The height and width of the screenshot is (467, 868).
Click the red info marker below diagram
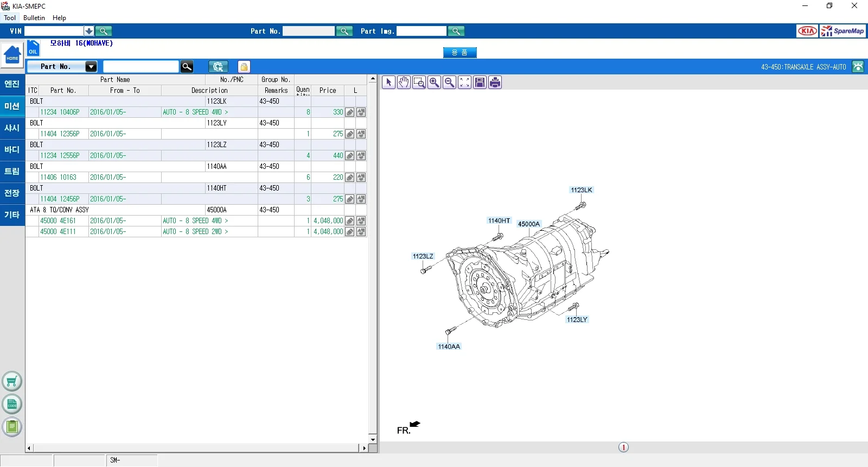(623, 447)
